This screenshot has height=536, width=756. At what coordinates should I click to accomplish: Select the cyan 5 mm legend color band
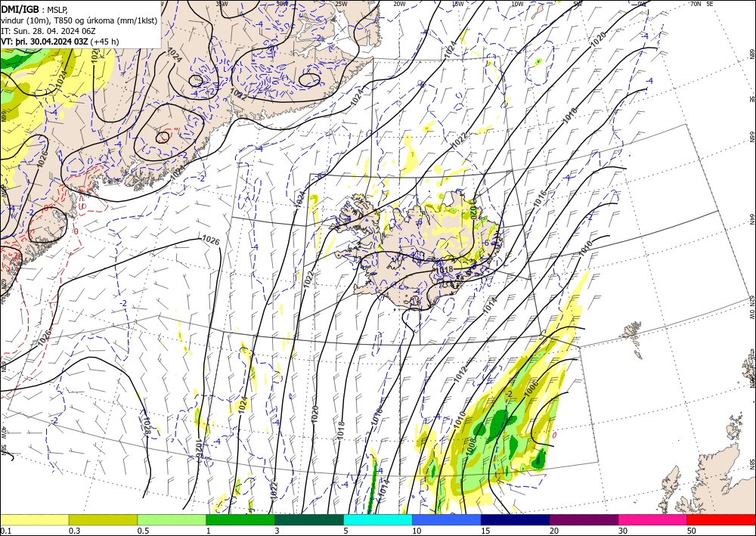[x=378, y=519]
